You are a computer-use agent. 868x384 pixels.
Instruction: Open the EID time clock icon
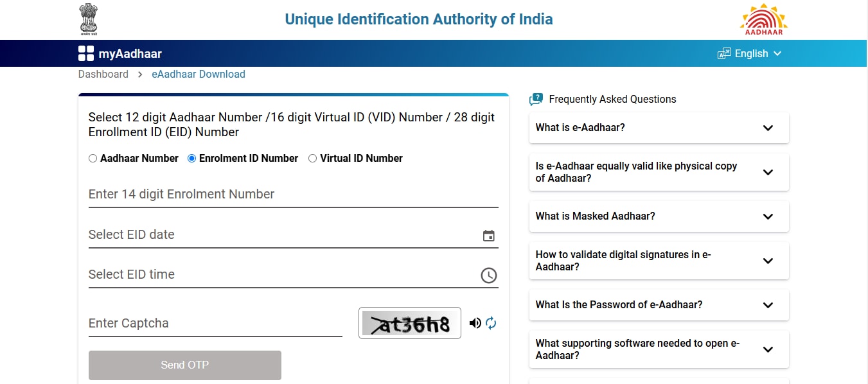489,275
